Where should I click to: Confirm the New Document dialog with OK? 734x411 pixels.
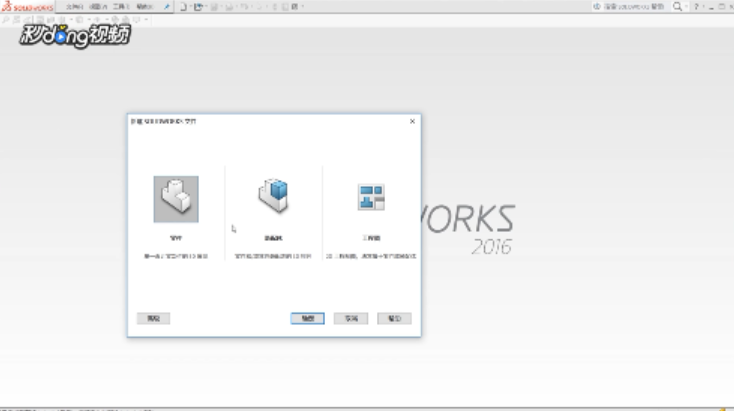coord(307,318)
